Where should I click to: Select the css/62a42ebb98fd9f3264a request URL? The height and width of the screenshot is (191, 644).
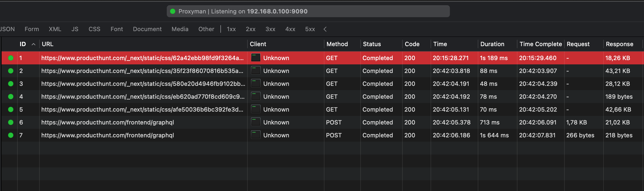(x=142, y=58)
